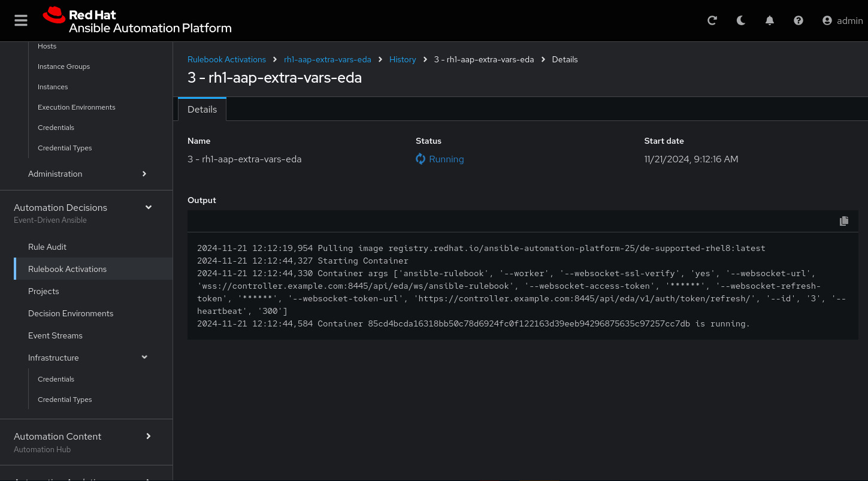Click the Output label
Screen dimensions: 868x481
202,200
